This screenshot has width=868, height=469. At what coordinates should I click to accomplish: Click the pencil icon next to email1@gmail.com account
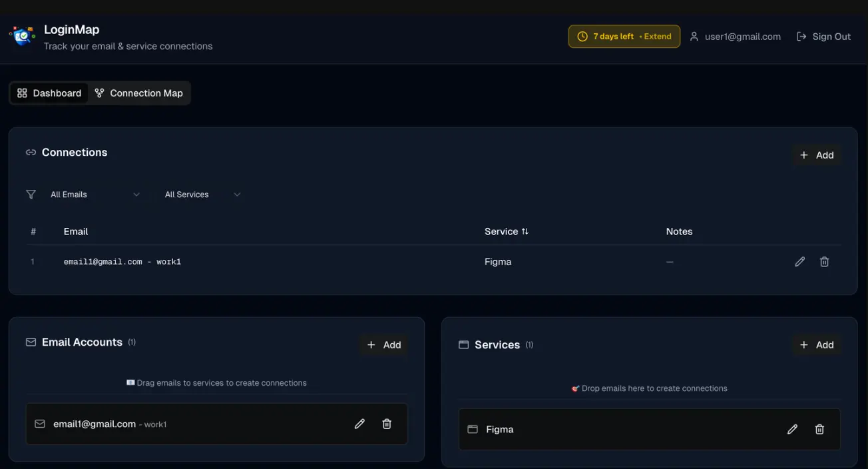pyautogui.click(x=359, y=423)
